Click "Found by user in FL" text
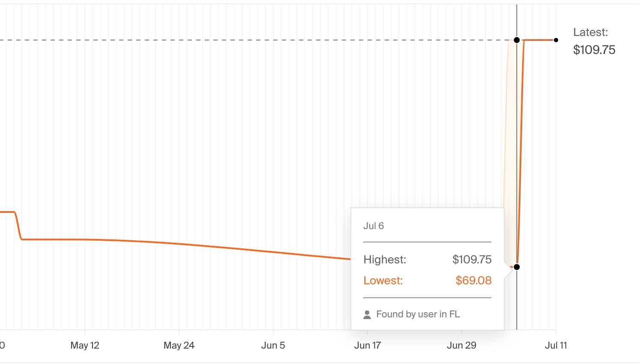Viewport: 640px width, 364px height. [418, 314]
